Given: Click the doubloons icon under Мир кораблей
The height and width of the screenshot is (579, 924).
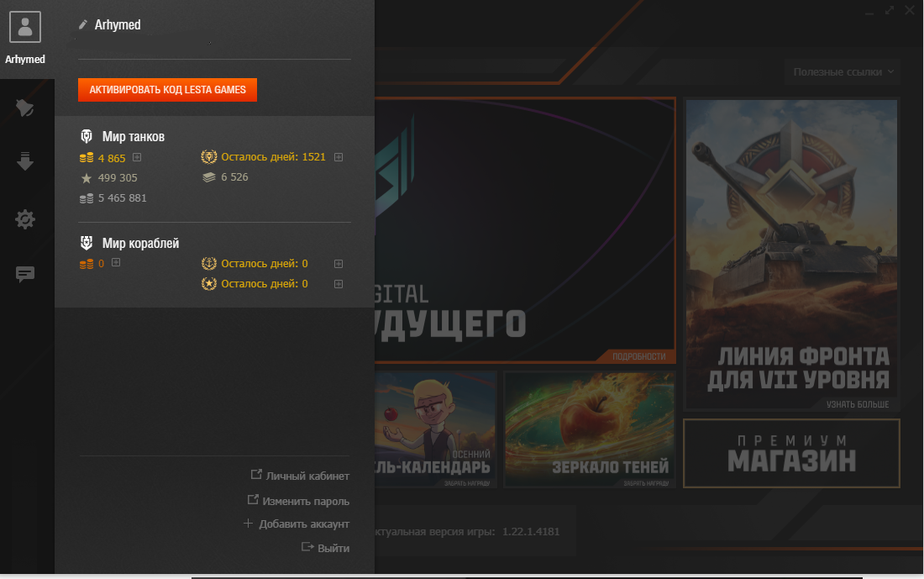Looking at the screenshot, I should point(87,264).
